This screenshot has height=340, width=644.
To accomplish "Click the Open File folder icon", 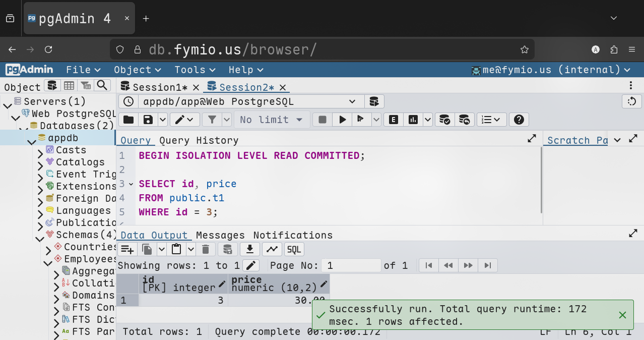I will 128,120.
